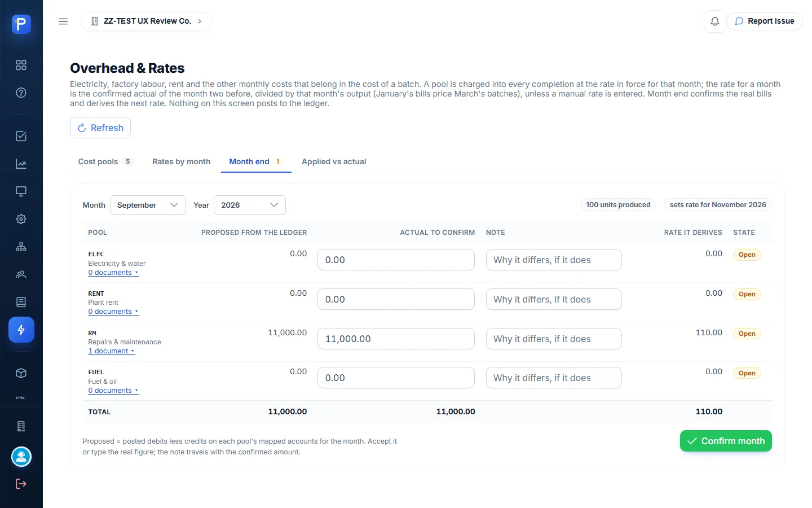The image size is (812, 508).
Task: Click the Open state badge for ELEC
Action: click(747, 255)
